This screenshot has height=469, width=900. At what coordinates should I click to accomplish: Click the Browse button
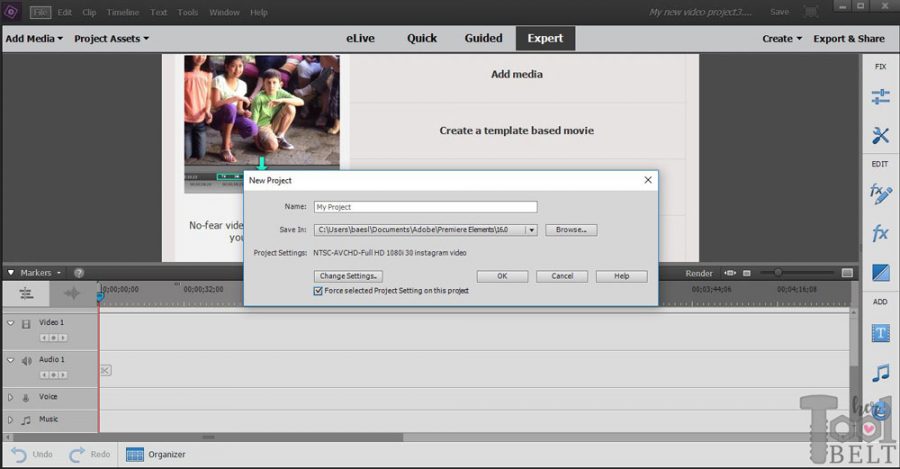[571, 230]
